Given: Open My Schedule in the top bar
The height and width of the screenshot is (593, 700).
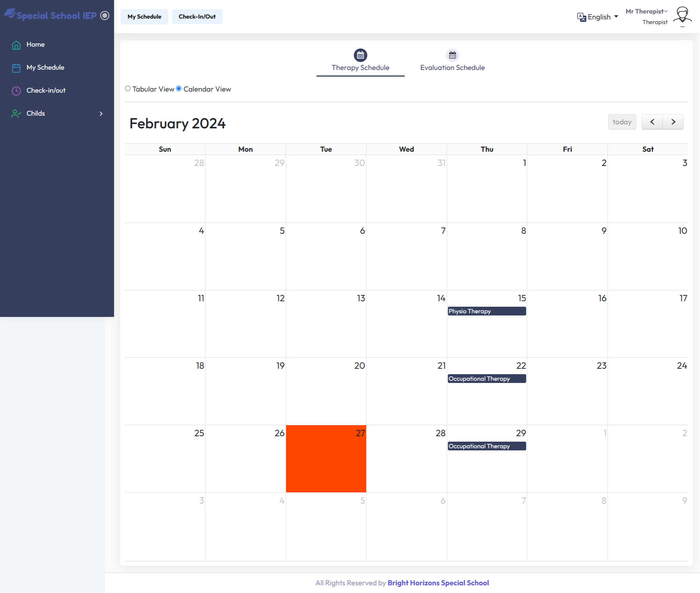Looking at the screenshot, I should (144, 17).
